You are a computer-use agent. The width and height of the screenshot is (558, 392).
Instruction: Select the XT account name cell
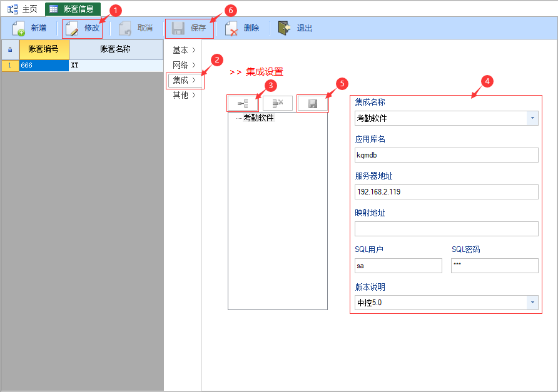116,66
